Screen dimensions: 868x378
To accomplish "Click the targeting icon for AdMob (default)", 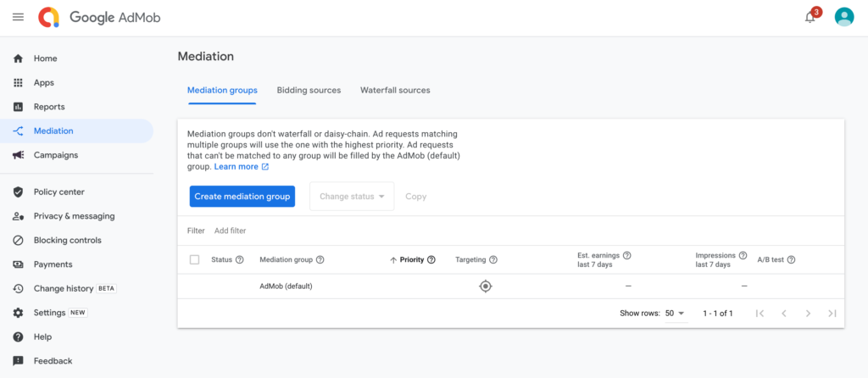I will coord(485,286).
